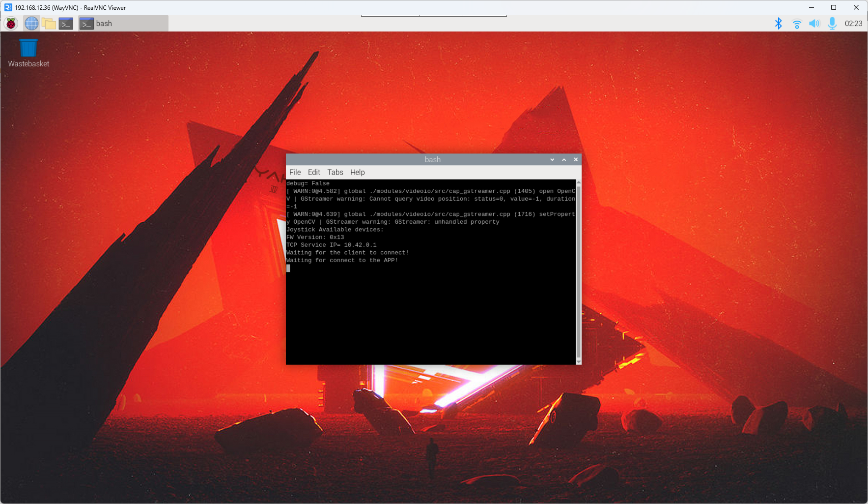
Task: Open the File Manager from the taskbar
Action: click(x=49, y=23)
